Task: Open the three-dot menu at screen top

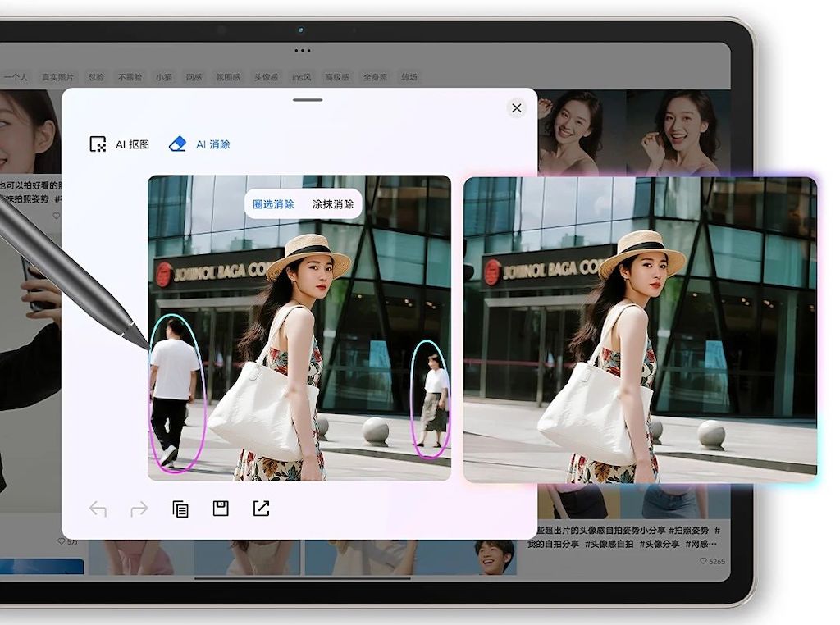Action: [x=302, y=50]
